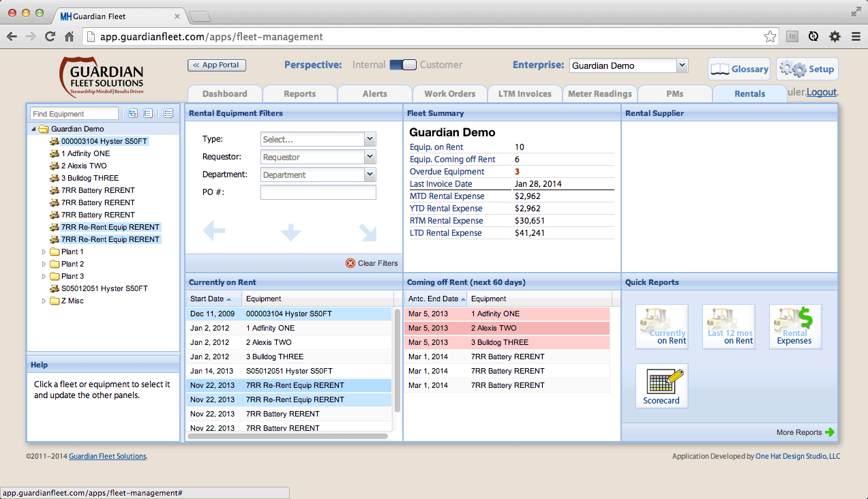Click the Currently on Rent quick report icon
This screenshot has height=499, width=868.
(x=662, y=327)
